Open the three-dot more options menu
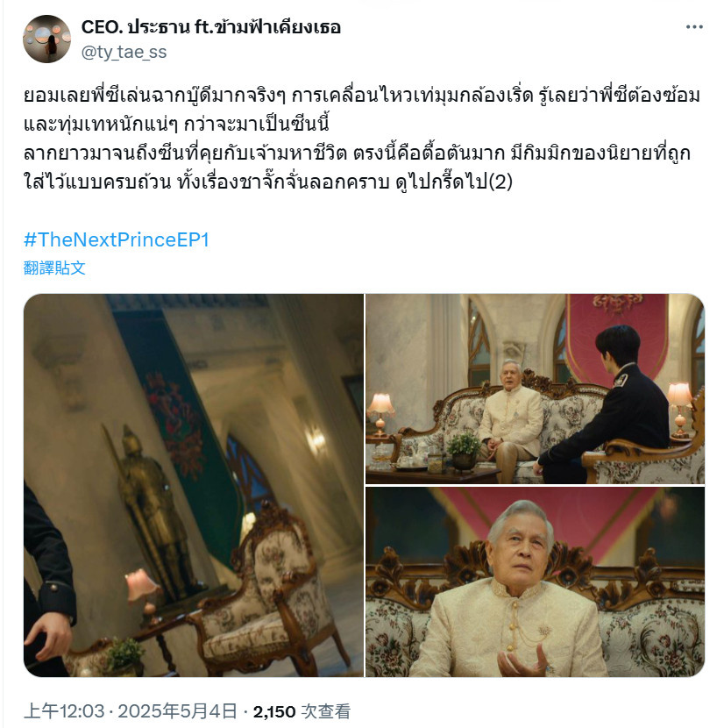This screenshot has width=724, height=728. click(x=694, y=27)
